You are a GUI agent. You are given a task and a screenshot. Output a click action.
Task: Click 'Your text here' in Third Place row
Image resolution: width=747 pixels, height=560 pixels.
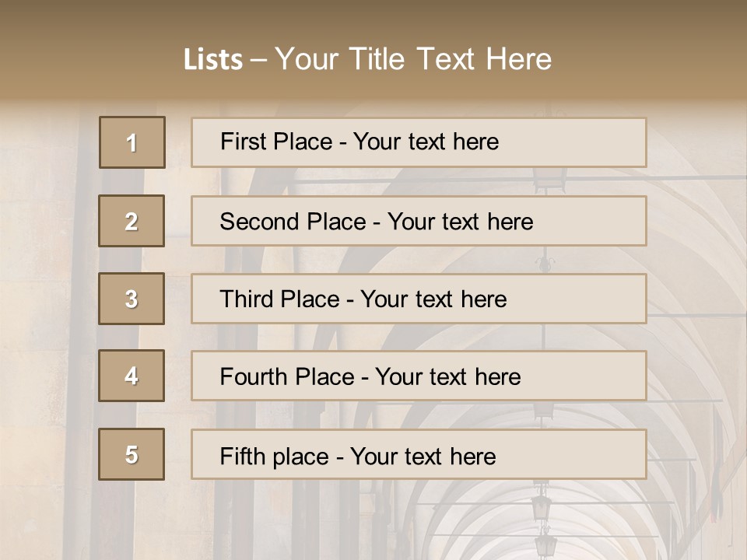[433, 299]
